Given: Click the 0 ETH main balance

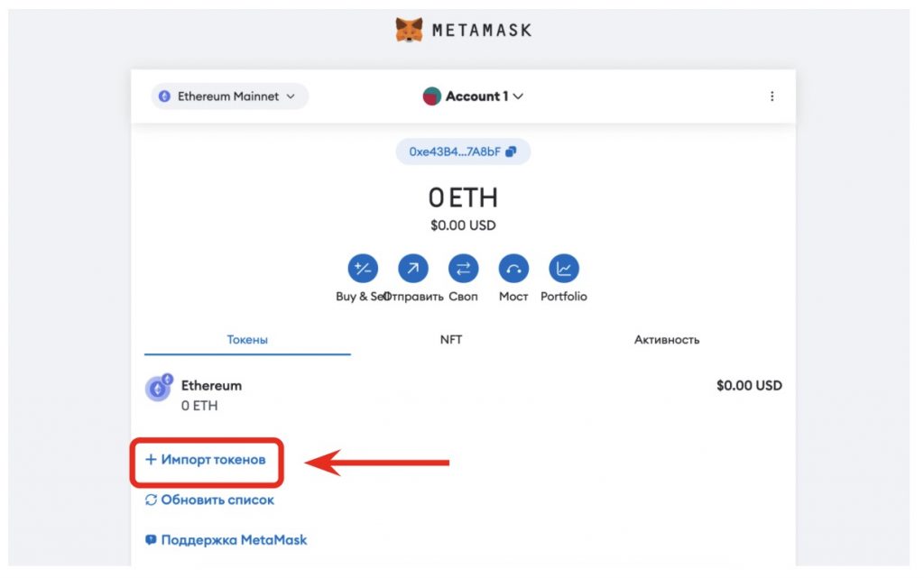Looking at the screenshot, I should (x=463, y=197).
